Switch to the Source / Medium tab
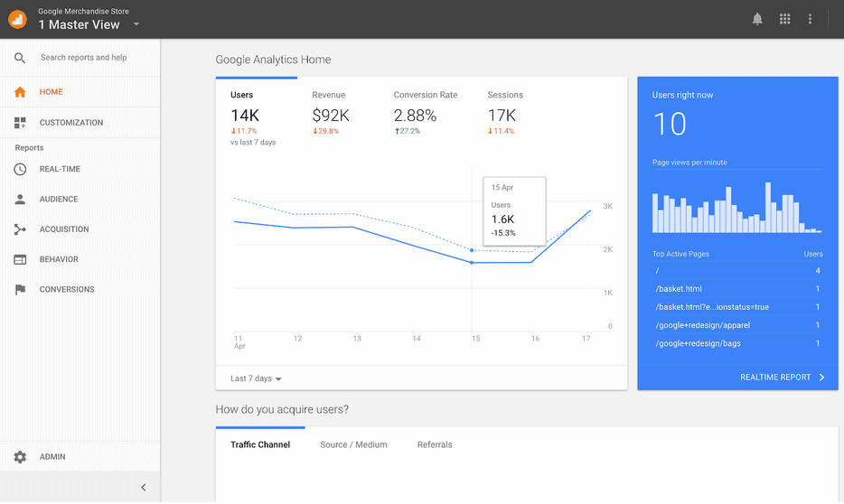 point(353,444)
